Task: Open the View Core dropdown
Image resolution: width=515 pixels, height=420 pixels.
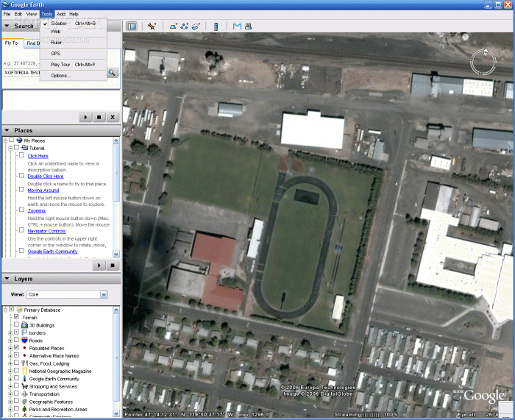Action: pos(104,294)
